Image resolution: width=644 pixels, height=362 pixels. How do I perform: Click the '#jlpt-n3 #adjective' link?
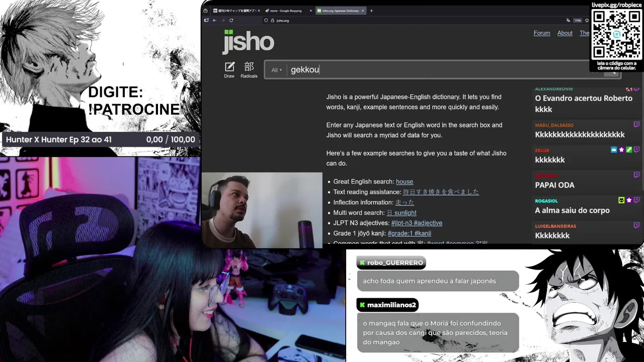click(x=417, y=223)
